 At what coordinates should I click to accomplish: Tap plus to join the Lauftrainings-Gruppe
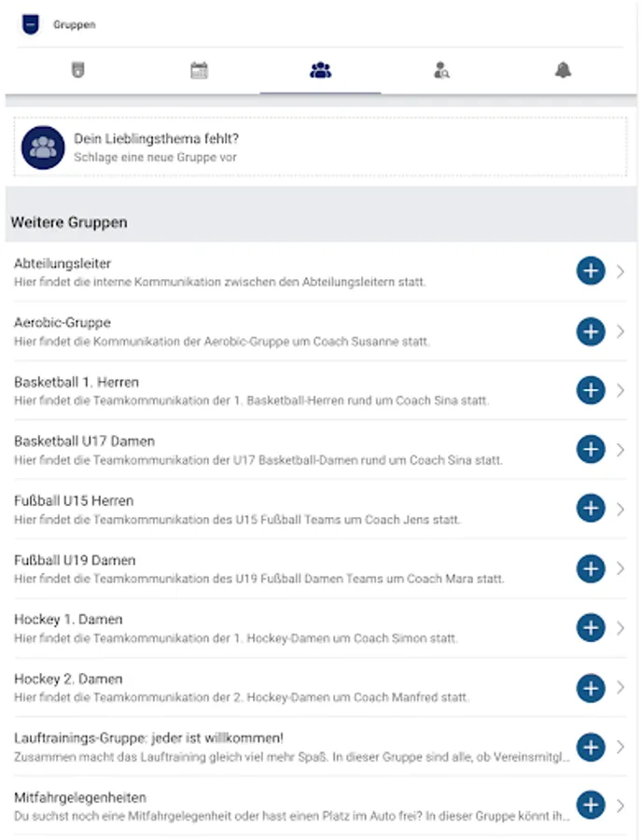point(591,747)
